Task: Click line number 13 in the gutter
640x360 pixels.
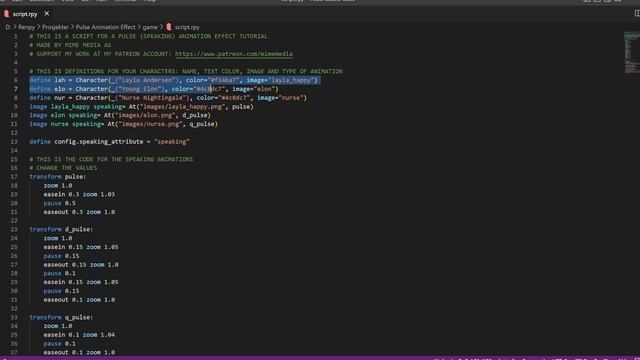Action: [14, 142]
